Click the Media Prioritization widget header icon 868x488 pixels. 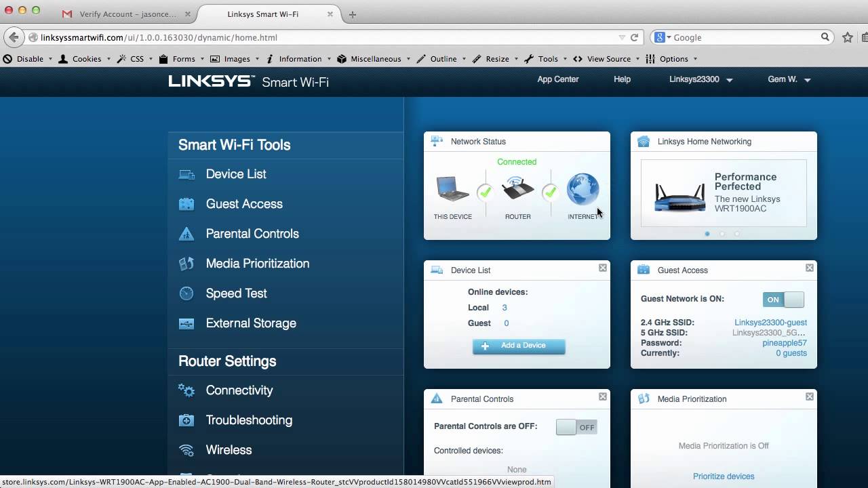644,399
